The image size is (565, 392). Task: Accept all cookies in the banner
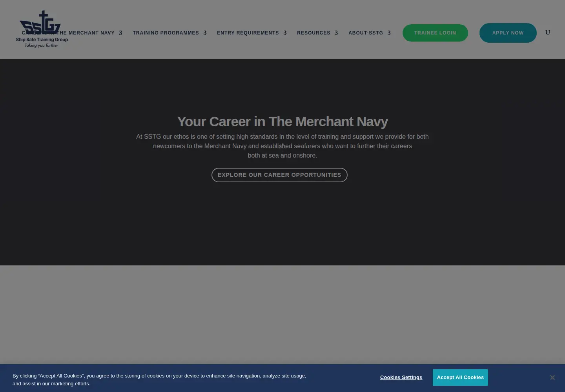[x=460, y=377]
